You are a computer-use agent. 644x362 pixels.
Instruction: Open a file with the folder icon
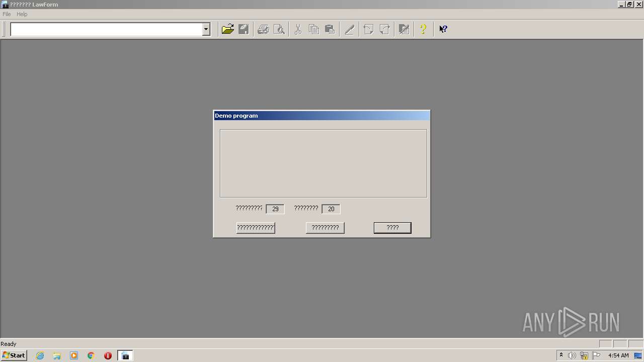click(x=227, y=29)
